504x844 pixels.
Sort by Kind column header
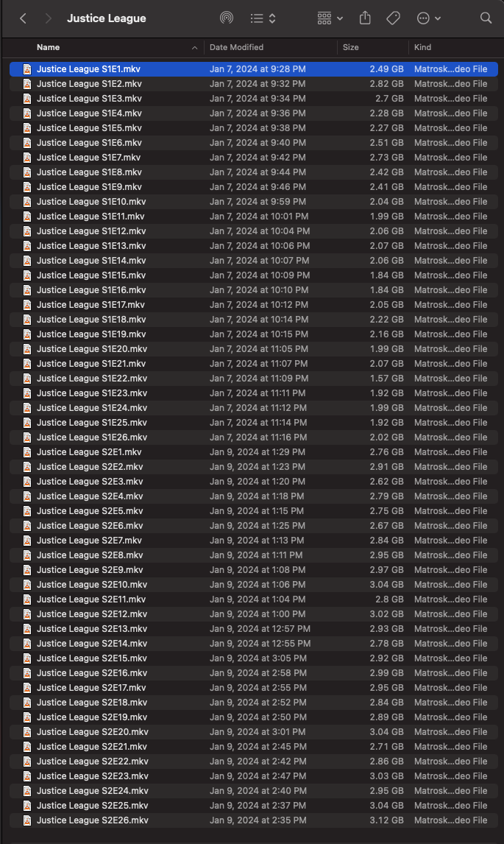[x=423, y=47]
